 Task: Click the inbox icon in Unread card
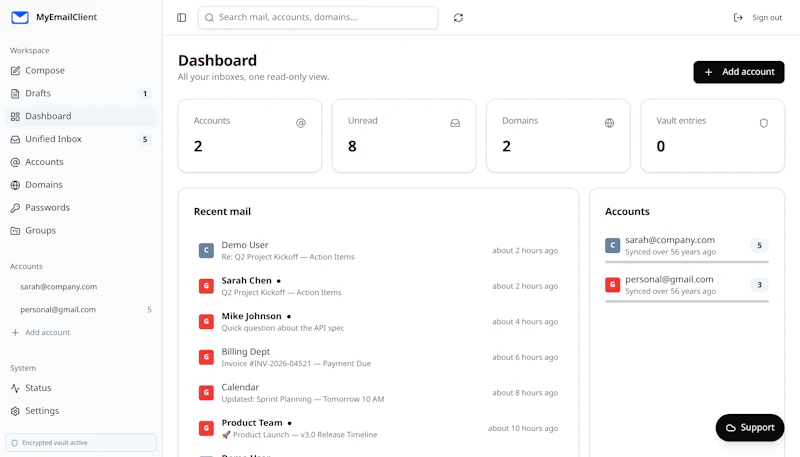point(455,123)
